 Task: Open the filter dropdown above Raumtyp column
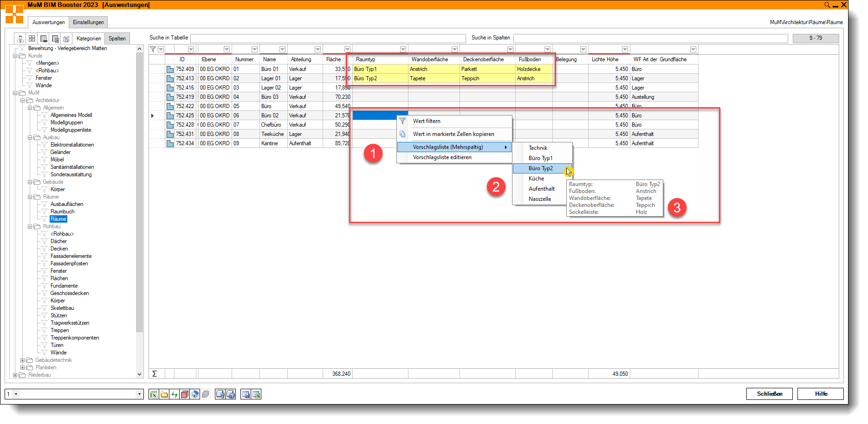coord(403,49)
